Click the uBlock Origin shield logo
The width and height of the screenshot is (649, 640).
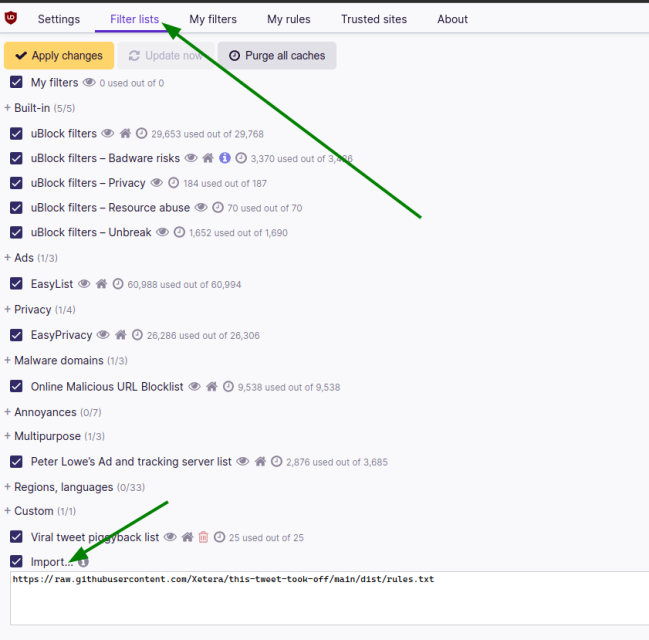pyautogui.click(x=10, y=18)
